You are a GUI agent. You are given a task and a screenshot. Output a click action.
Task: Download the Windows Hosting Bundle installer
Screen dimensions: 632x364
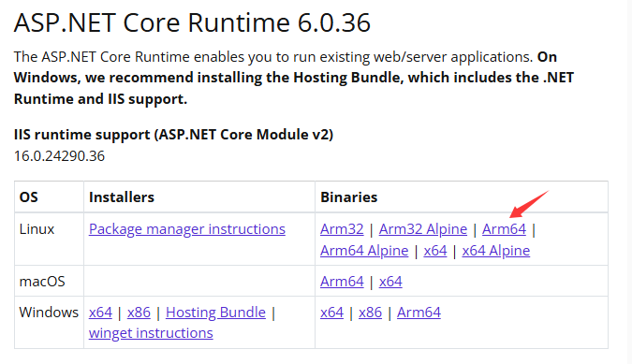pyautogui.click(x=215, y=312)
